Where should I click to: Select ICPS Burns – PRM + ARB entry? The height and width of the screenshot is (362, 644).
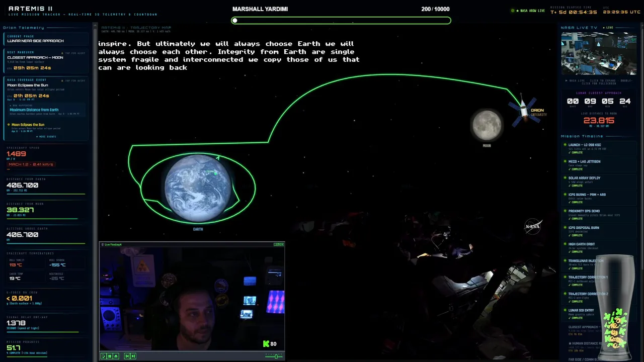599,198
